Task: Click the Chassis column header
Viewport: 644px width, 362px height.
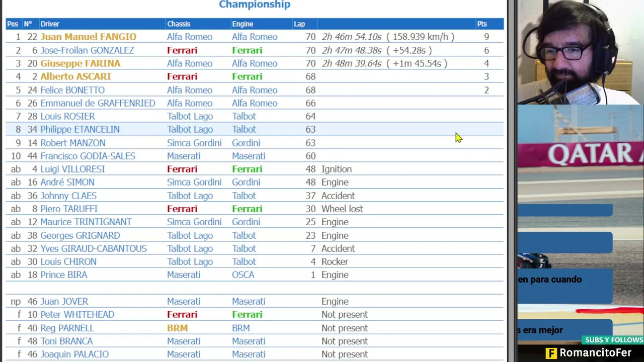Action: [179, 24]
